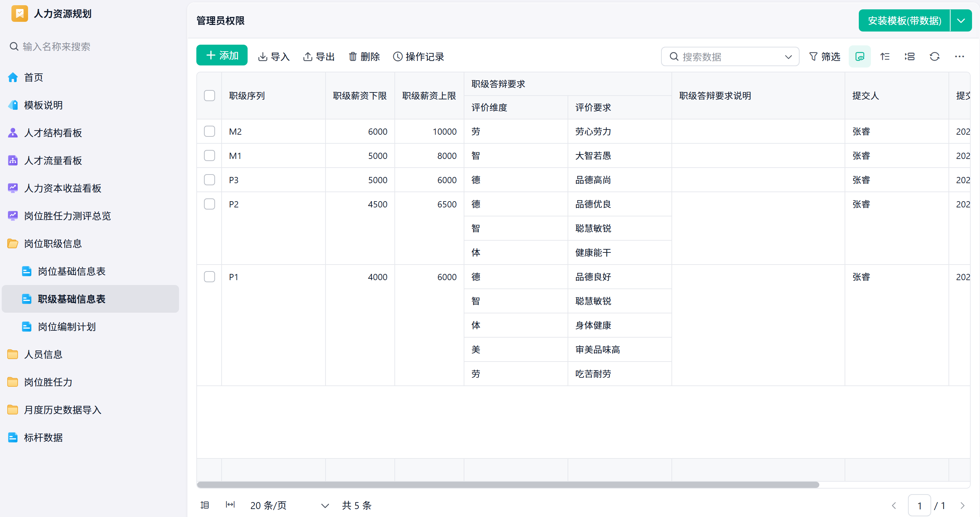Open the install template dropdown arrow
The height and width of the screenshot is (517, 980).
coord(961,20)
